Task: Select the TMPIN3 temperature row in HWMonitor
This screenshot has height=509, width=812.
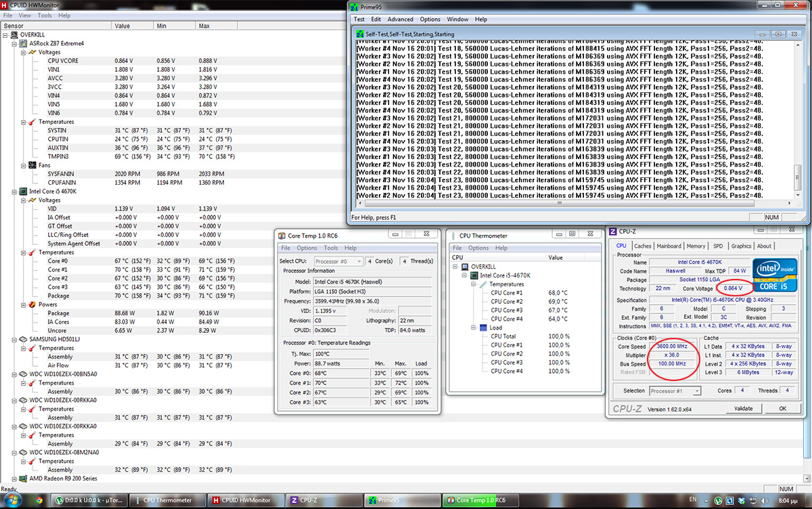Action: [x=142, y=156]
